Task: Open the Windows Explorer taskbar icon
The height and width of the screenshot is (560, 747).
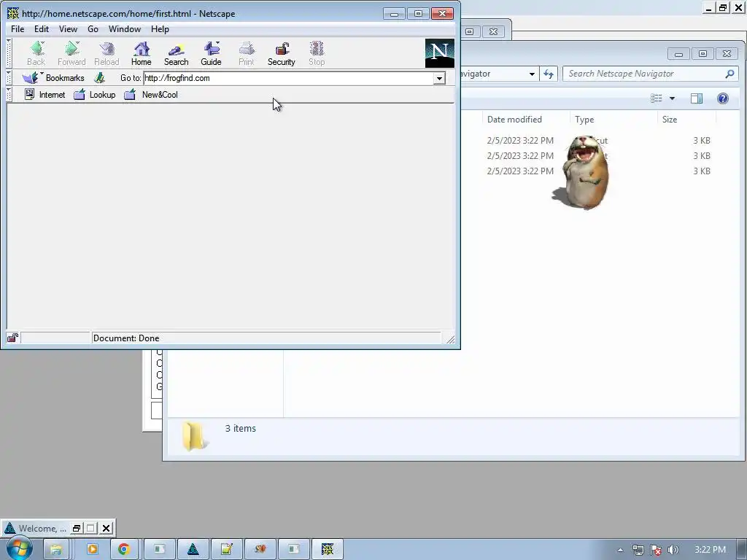Action: pyautogui.click(x=55, y=549)
